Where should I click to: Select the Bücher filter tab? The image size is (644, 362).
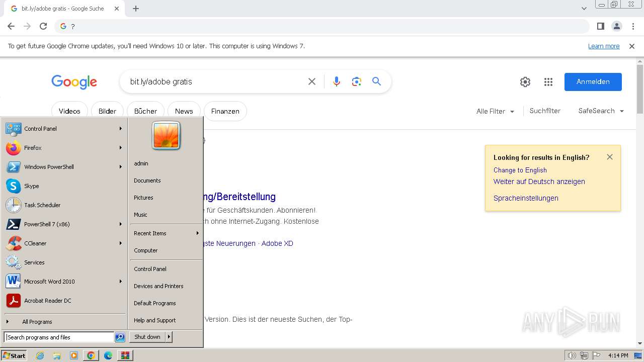146,111
